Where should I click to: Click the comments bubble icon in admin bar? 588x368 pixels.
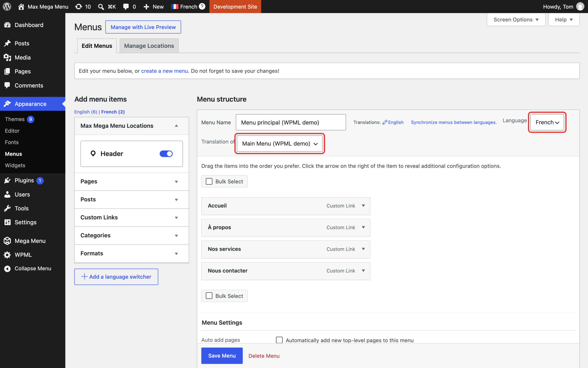[126, 7]
